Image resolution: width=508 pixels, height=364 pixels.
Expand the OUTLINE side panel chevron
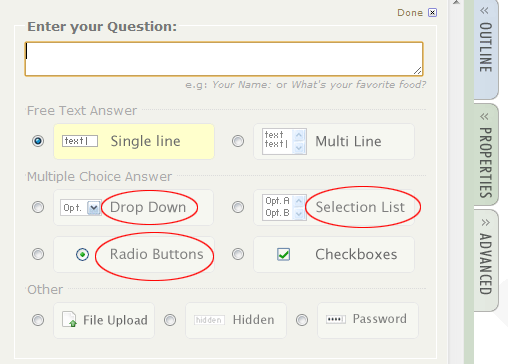485,10
